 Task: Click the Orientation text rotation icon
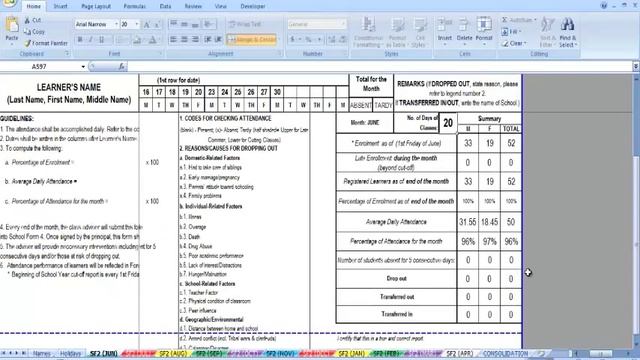click(209, 24)
